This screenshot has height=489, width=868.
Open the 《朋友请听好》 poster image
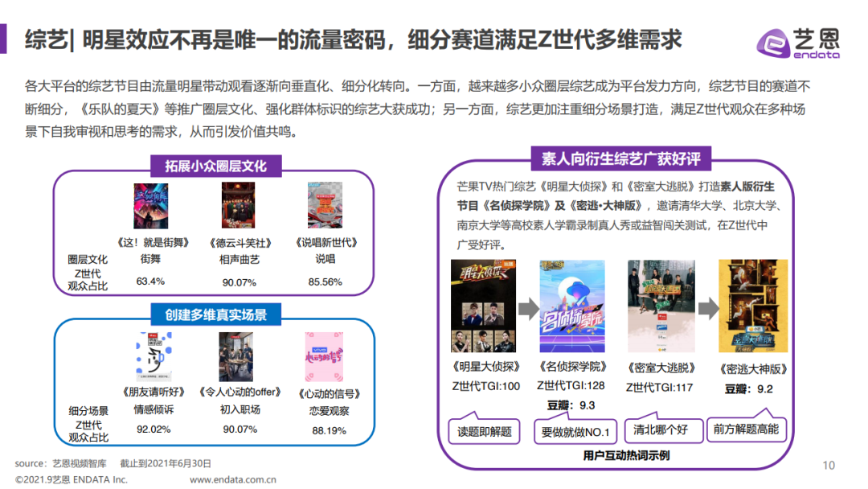(x=154, y=356)
